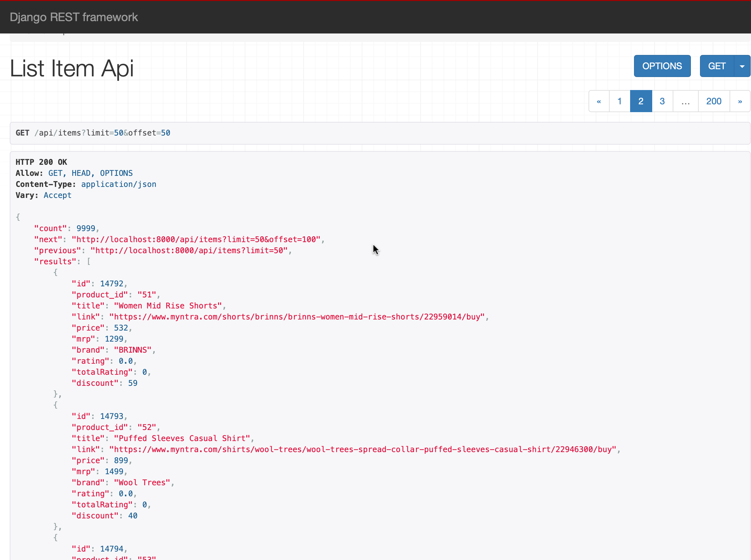Click the application/json content type text
The height and width of the screenshot is (560, 751).
(x=119, y=184)
